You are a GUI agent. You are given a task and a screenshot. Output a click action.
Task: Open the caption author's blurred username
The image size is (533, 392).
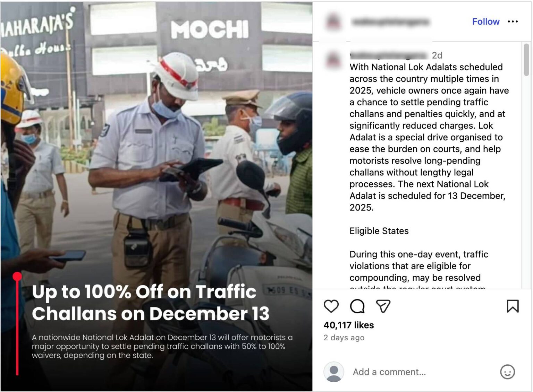click(x=389, y=55)
